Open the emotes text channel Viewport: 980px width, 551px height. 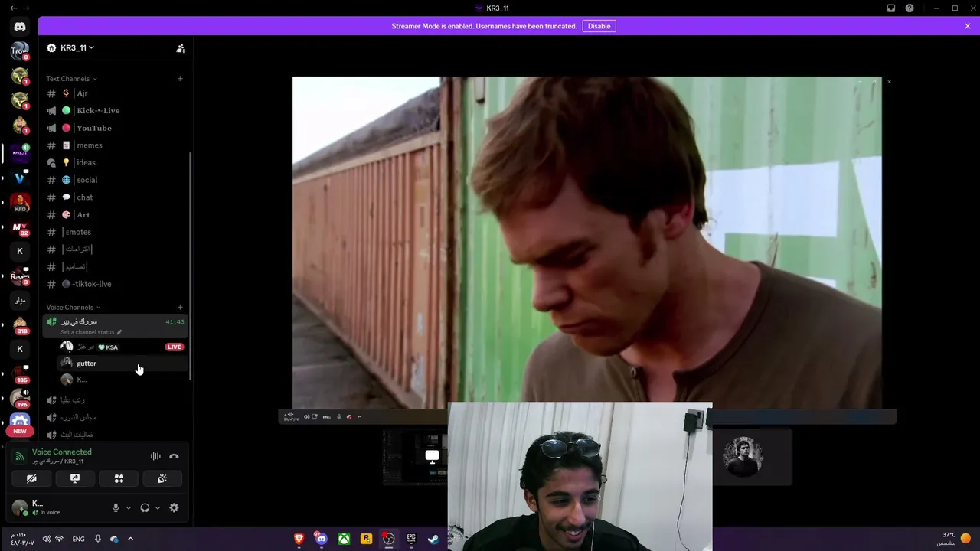[115, 232]
